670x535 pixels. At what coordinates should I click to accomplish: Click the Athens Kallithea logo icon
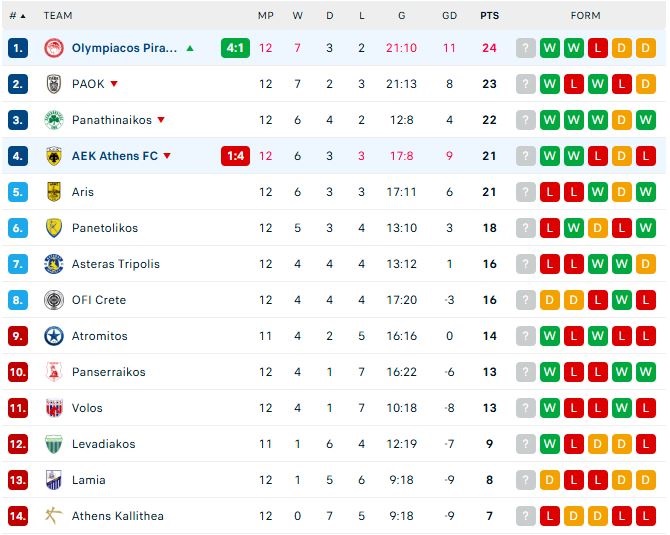pyautogui.click(x=54, y=516)
